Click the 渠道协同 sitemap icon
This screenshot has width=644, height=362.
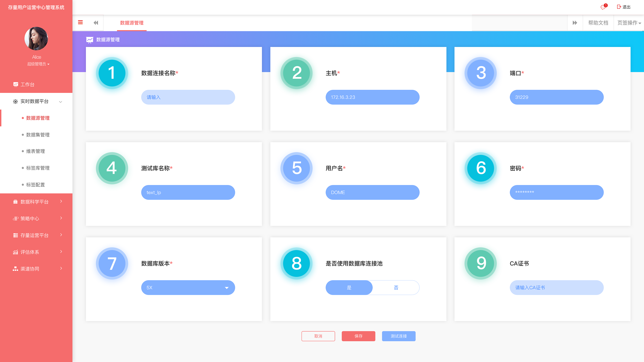tap(15, 268)
